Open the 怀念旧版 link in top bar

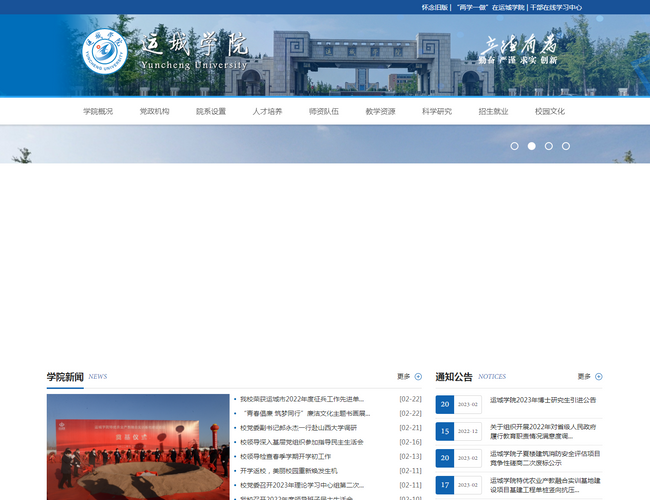[x=435, y=7]
